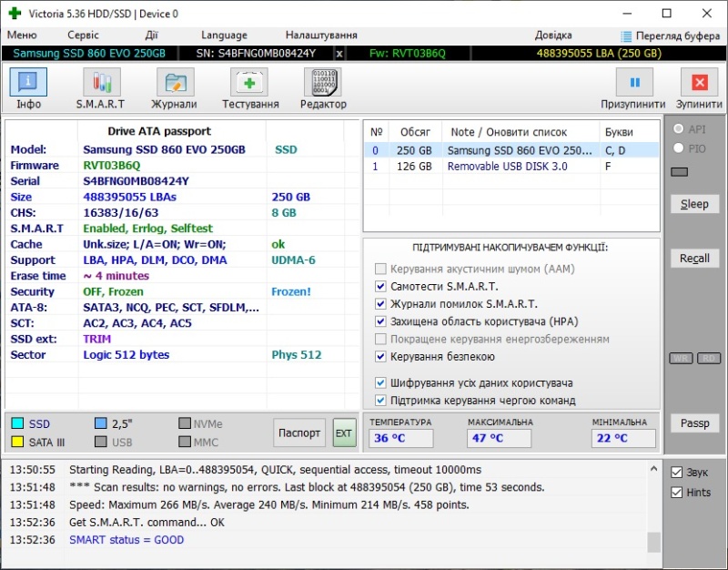Toggle the Самотести S.M.A.R.T. checkbox
The image size is (728, 570).
(x=380, y=286)
